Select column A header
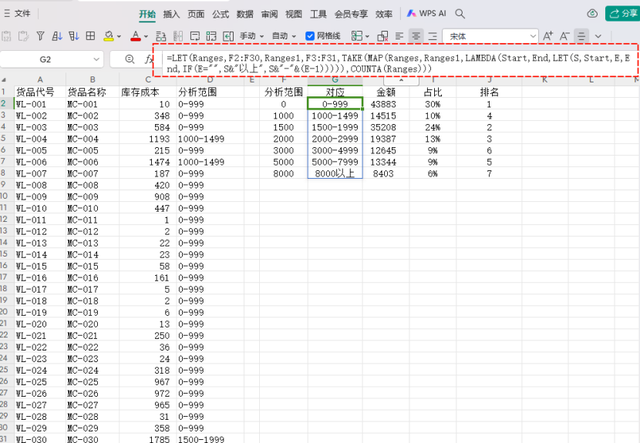The height and width of the screenshot is (443, 640). coord(40,80)
